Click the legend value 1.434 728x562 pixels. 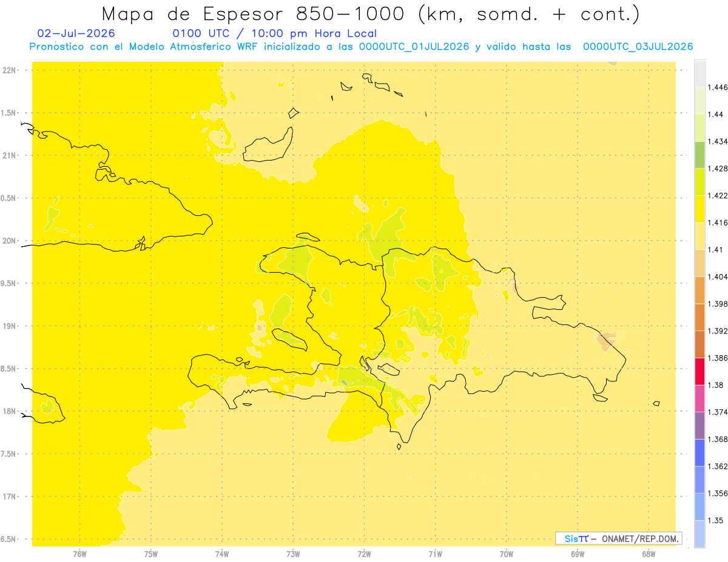pos(719,141)
